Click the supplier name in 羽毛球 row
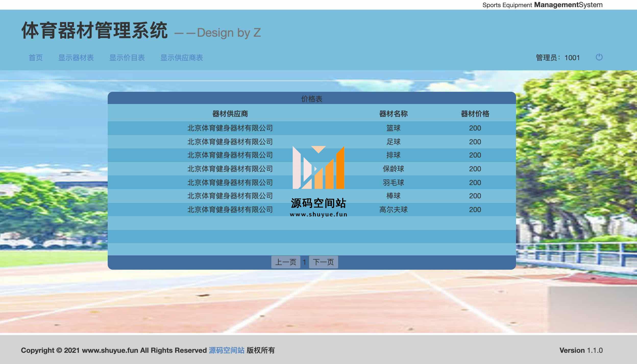 (230, 183)
